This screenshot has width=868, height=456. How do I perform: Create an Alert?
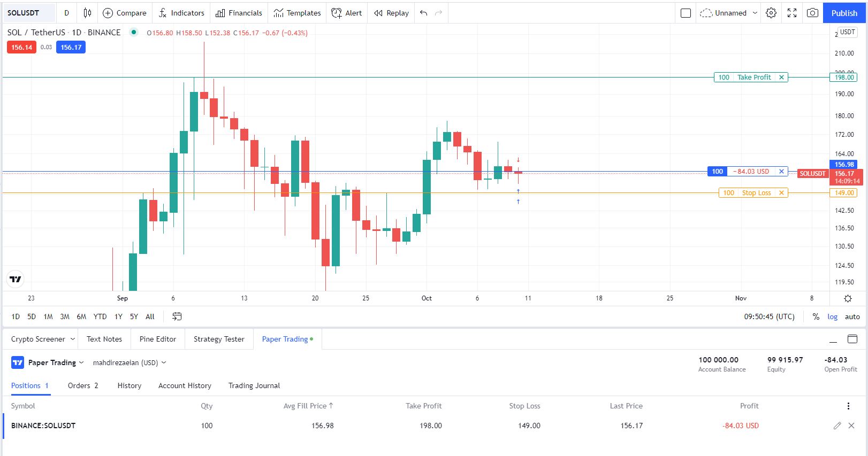(x=347, y=13)
